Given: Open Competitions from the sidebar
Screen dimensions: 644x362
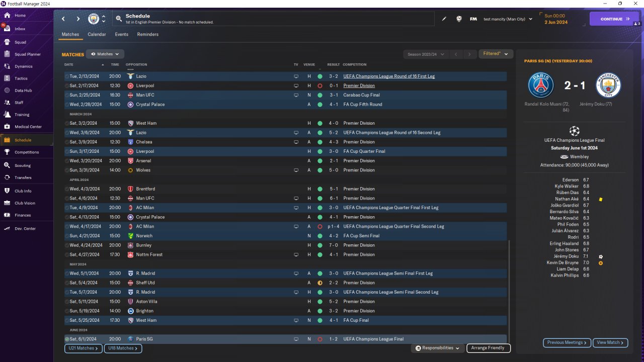Looking at the screenshot, I should pos(26,152).
